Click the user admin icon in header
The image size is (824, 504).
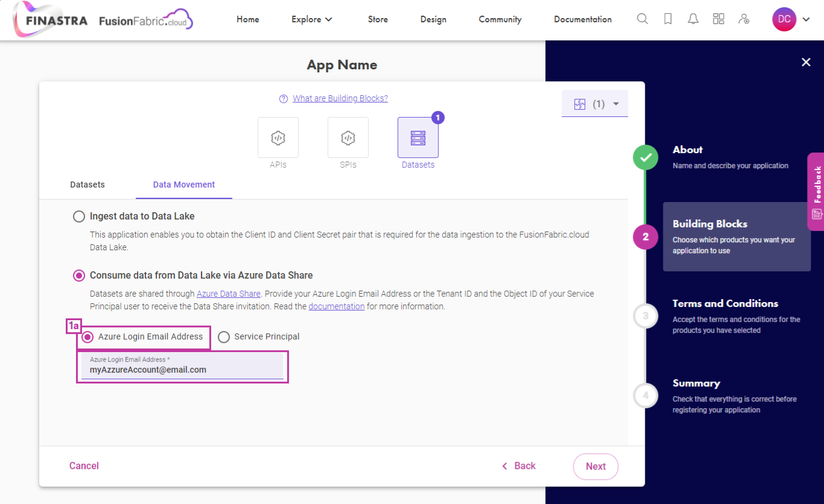744,19
